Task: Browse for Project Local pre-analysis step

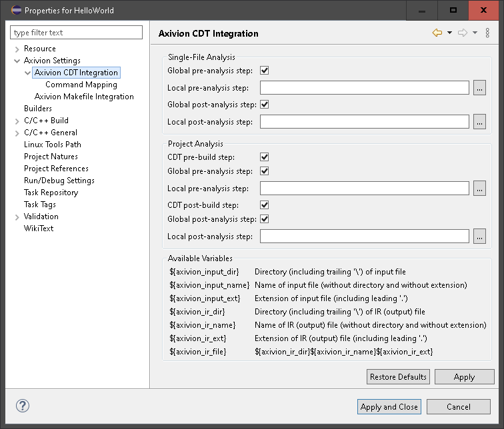Action: tap(479, 188)
